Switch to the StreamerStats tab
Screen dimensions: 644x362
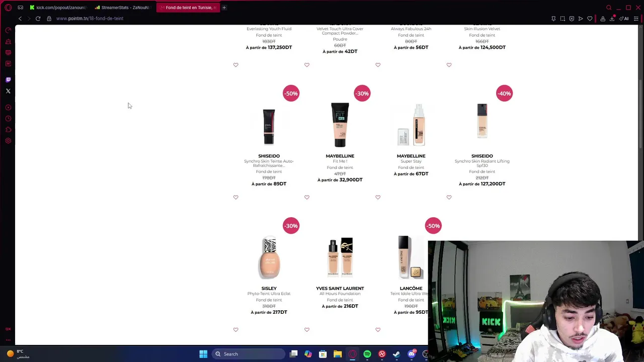pyautogui.click(x=124, y=8)
